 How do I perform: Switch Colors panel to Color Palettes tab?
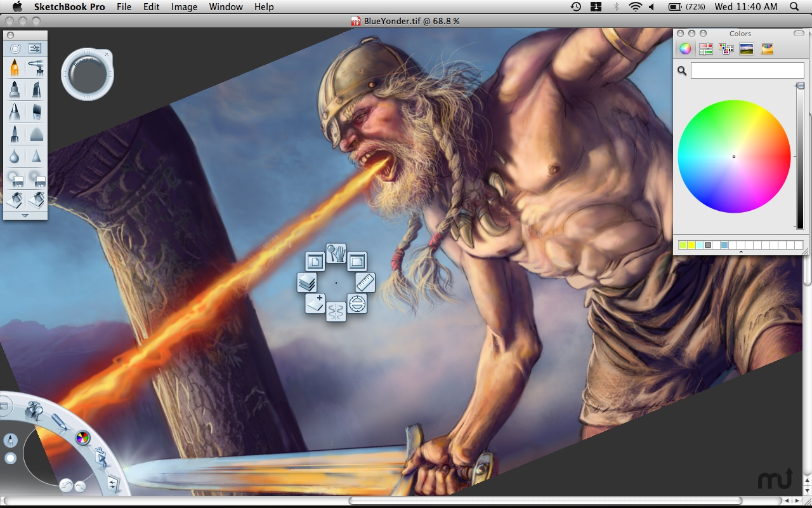coord(726,49)
